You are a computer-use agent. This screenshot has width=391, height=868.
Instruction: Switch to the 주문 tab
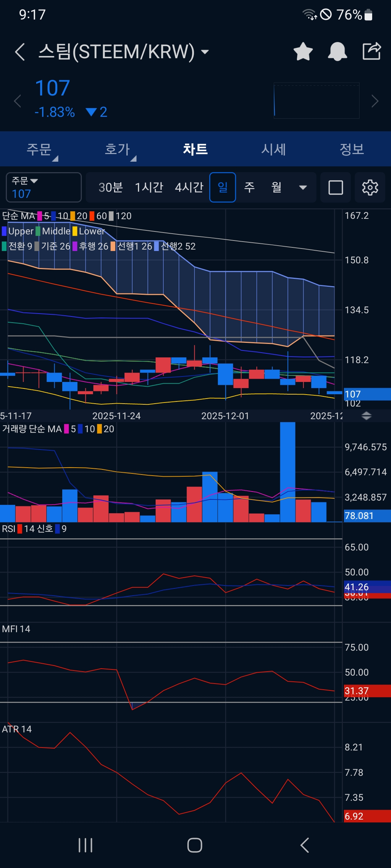[39, 149]
